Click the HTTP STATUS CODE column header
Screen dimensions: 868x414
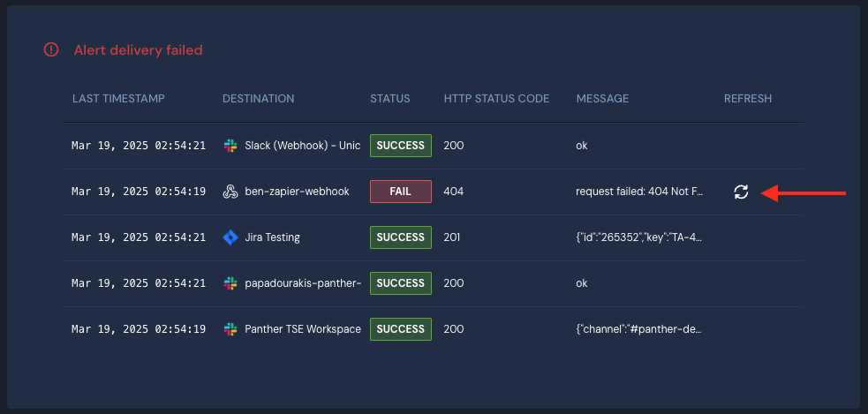[x=496, y=99]
